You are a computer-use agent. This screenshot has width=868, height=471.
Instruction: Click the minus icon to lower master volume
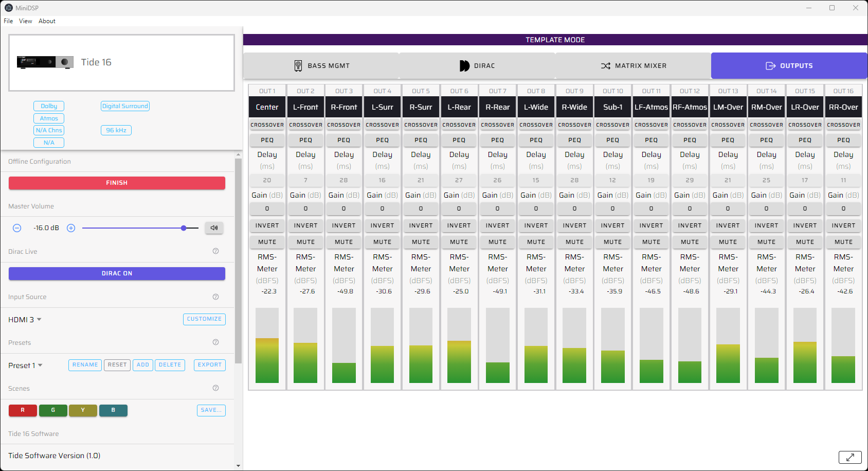17,228
